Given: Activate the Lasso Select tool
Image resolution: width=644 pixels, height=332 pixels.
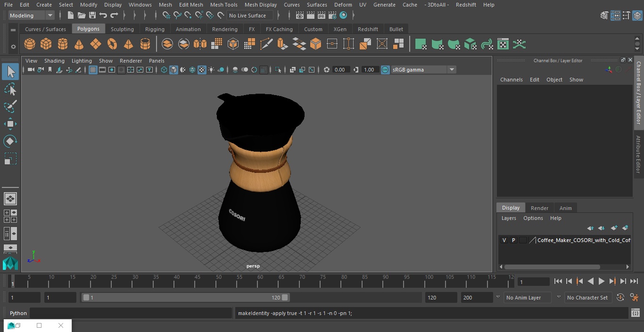Looking at the screenshot, I should pyautogui.click(x=10, y=89).
